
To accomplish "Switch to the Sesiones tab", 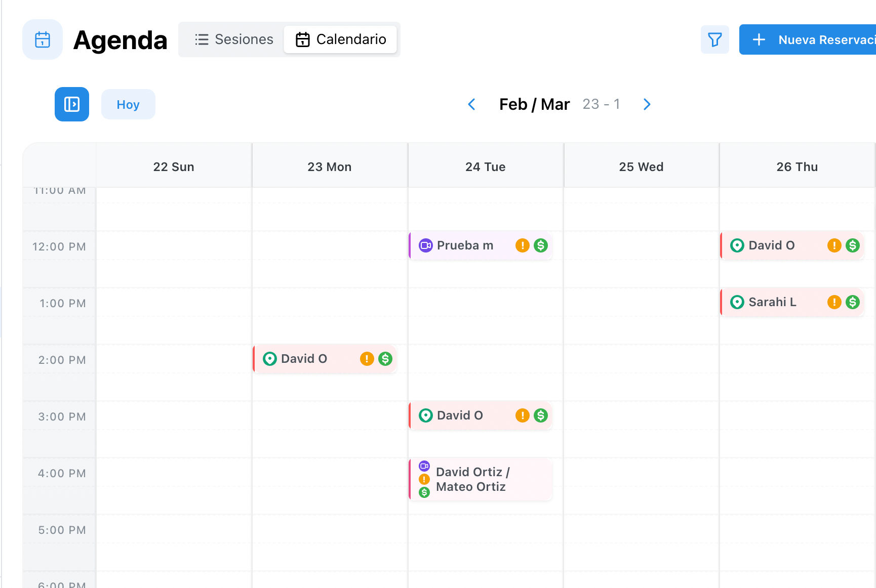I will click(x=234, y=39).
